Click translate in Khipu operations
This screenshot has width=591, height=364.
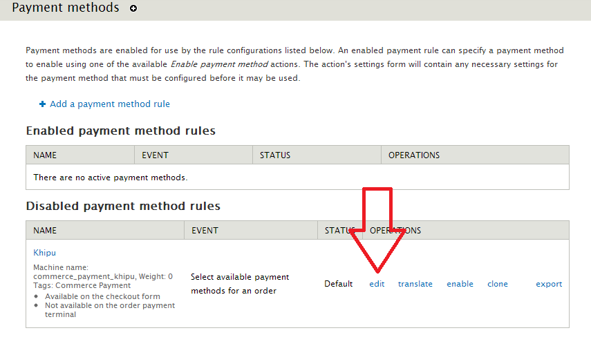[415, 284]
